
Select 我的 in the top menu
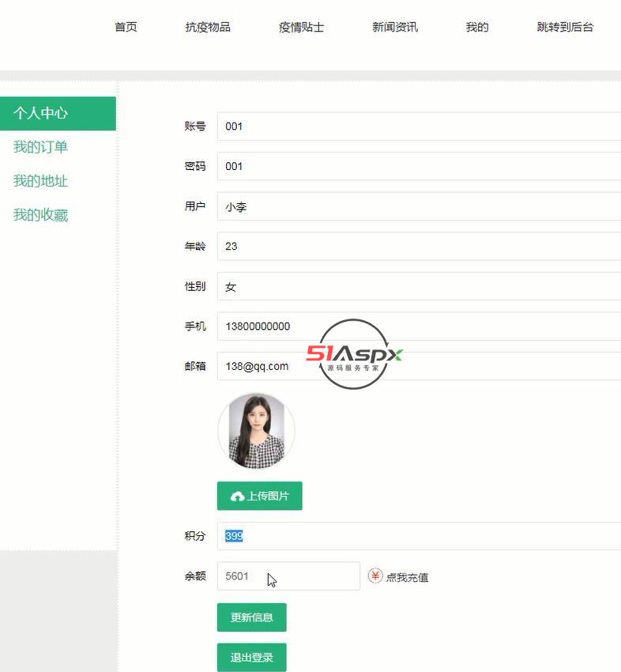tap(477, 27)
